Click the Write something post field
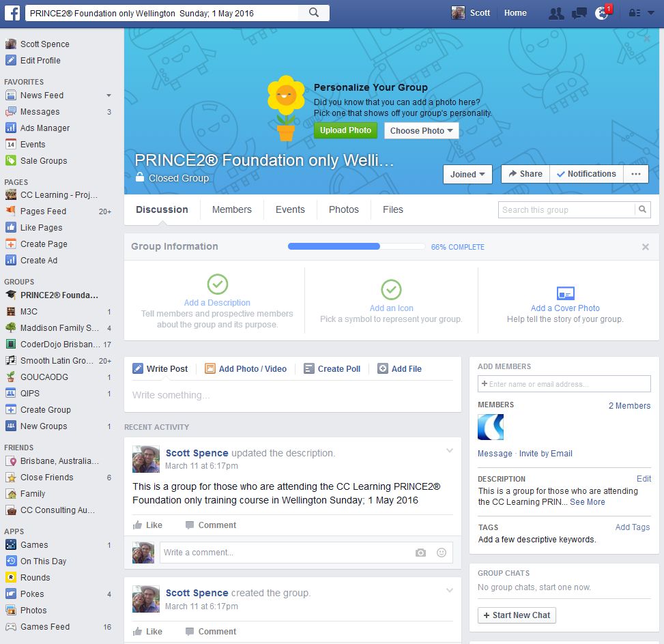Image resolution: width=664 pixels, height=644 pixels. 293,395
